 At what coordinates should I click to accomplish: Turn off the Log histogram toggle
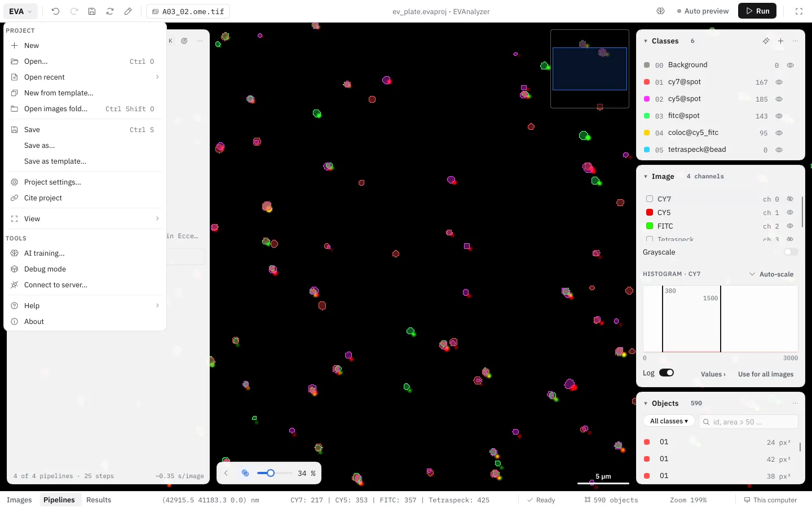[667, 373]
